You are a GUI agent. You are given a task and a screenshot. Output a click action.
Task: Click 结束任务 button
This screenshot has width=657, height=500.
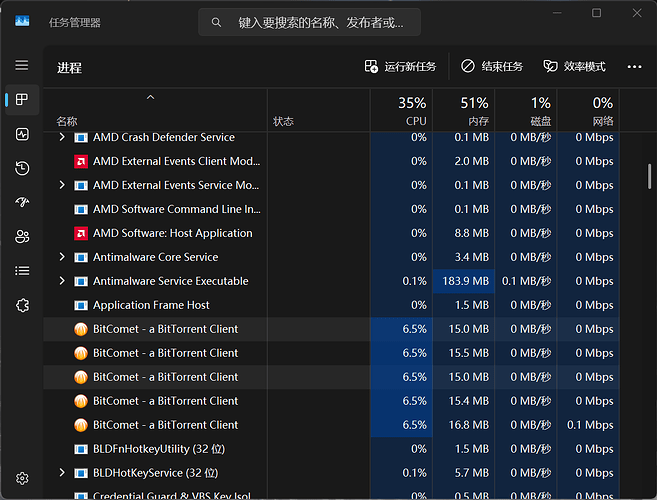[x=492, y=67]
